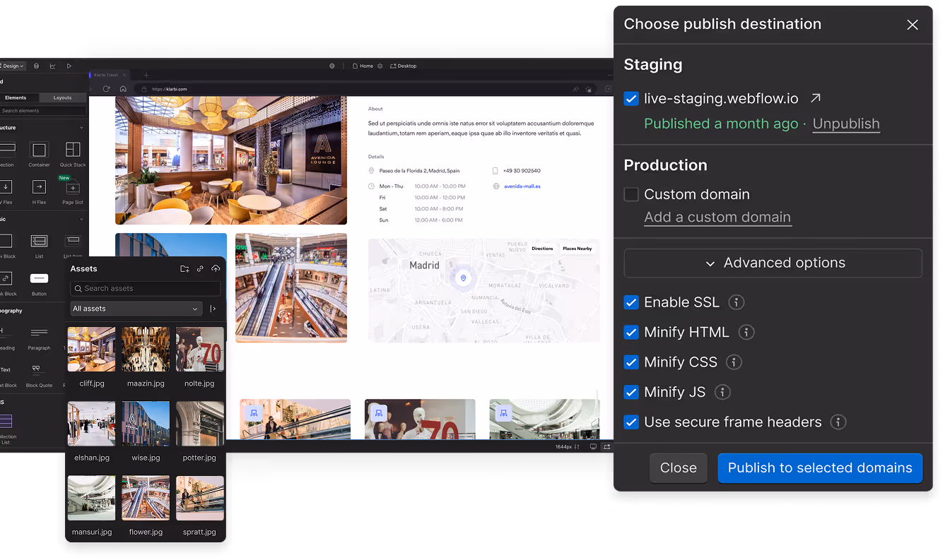
Task: Open All assets filter dropdown
Action: pyautogui.click(x=136, y=309)
